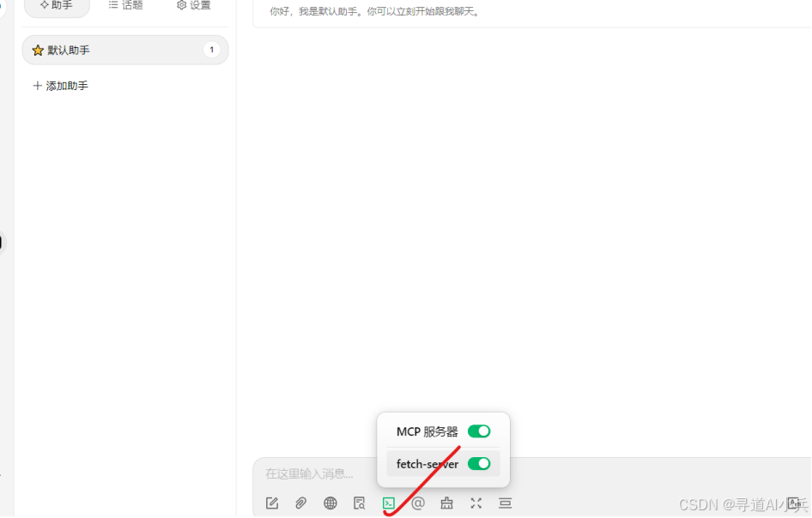Viewport: 812px width, 518px height.
Task: Open the new topic edit icon
Action: (x=271, y=503)
